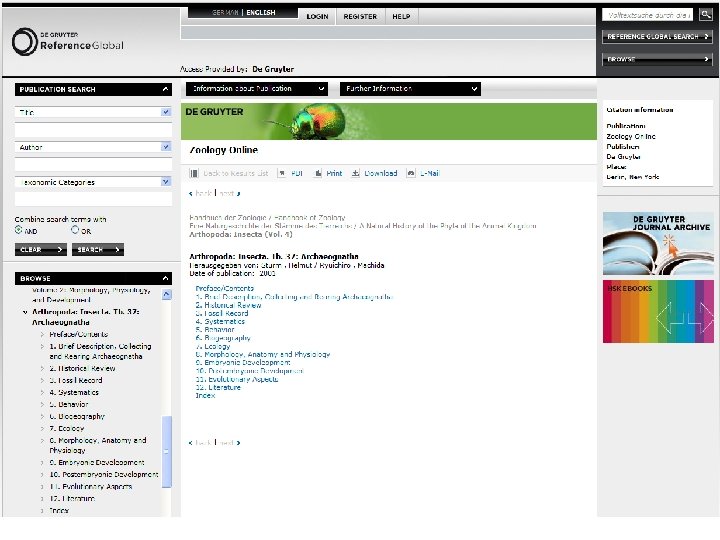Open the Download link
Screen dimensions: 720x540
coord(381,173)
